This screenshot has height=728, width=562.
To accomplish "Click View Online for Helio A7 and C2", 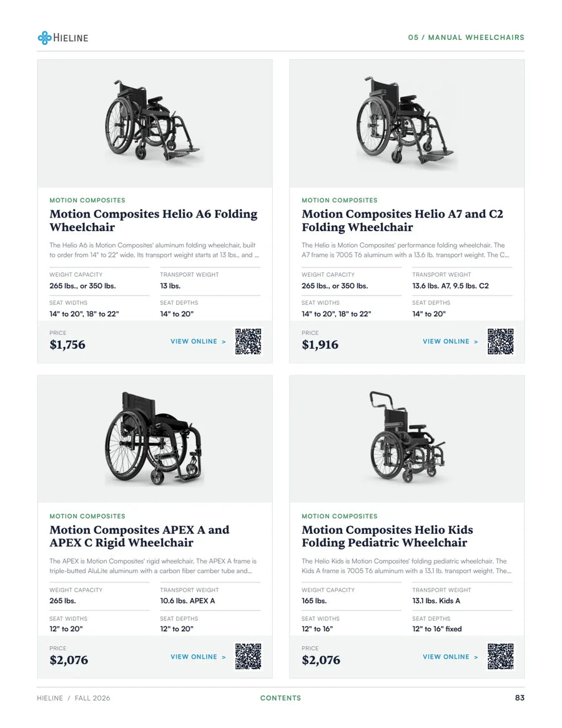I will 450,341.
